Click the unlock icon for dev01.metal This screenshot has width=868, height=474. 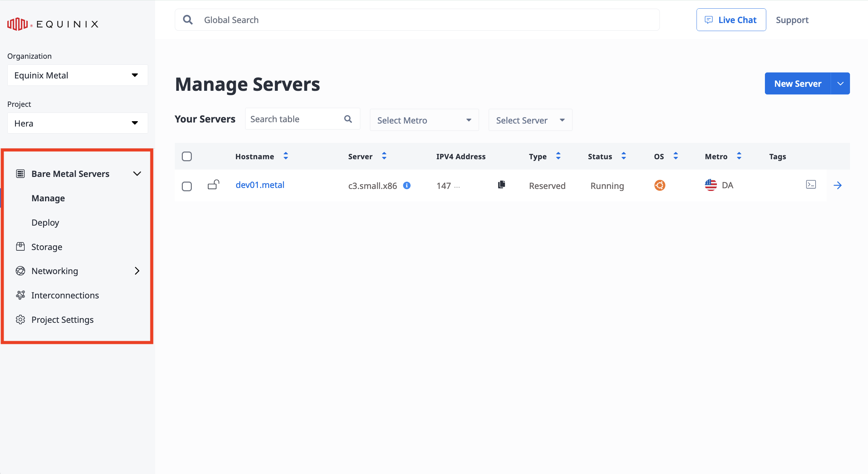pos(213,185)
